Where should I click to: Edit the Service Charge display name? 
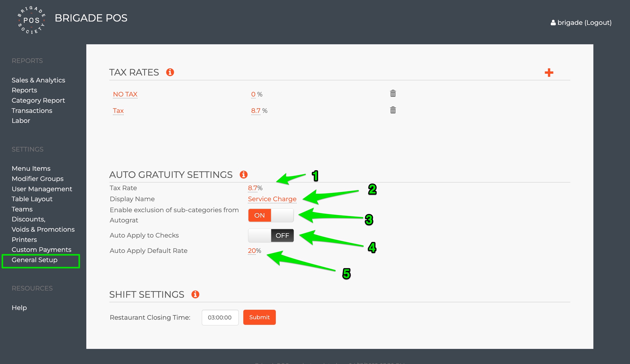272,199
